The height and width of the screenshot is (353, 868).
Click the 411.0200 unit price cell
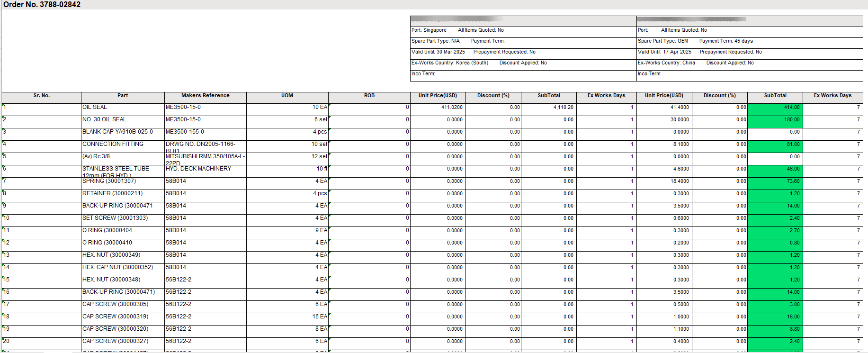(438, 108)
